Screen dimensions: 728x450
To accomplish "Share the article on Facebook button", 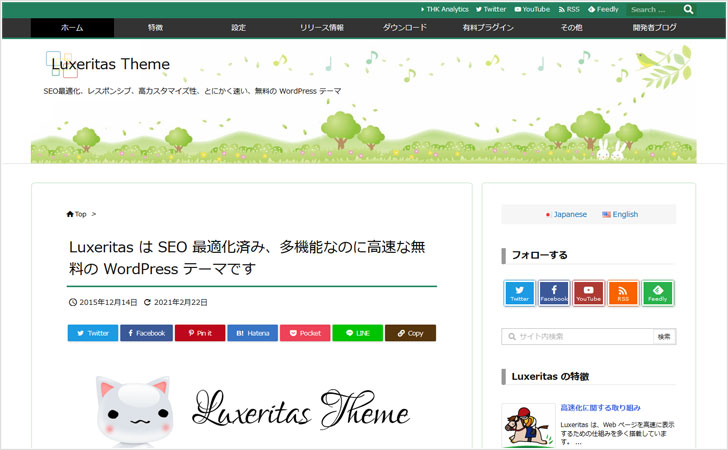I will 146,333.
